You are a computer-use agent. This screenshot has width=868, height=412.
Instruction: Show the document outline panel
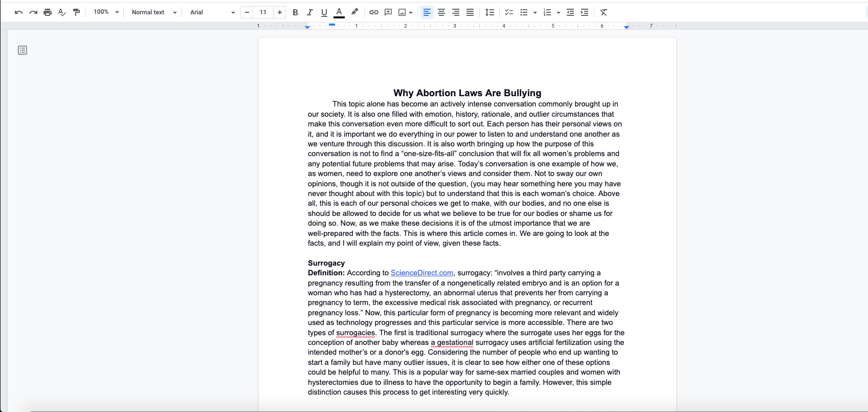tap(23, 50)
